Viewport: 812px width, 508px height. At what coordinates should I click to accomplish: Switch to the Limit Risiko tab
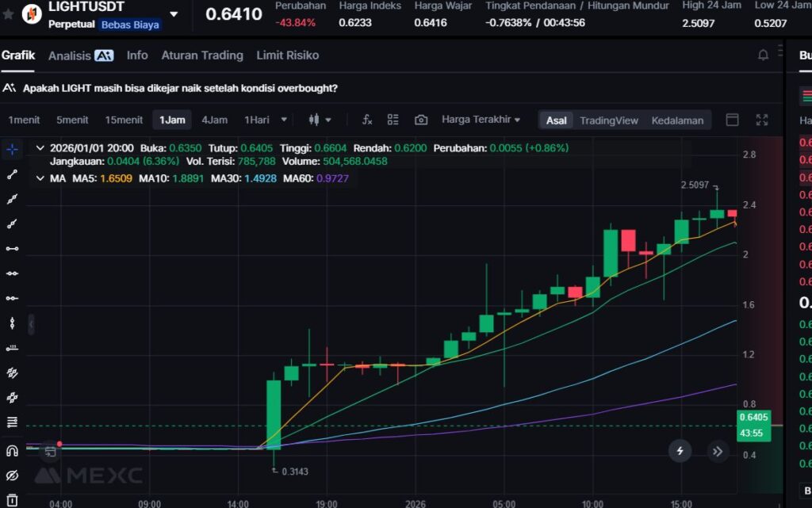pyautogui.click(x=287, y=55)
